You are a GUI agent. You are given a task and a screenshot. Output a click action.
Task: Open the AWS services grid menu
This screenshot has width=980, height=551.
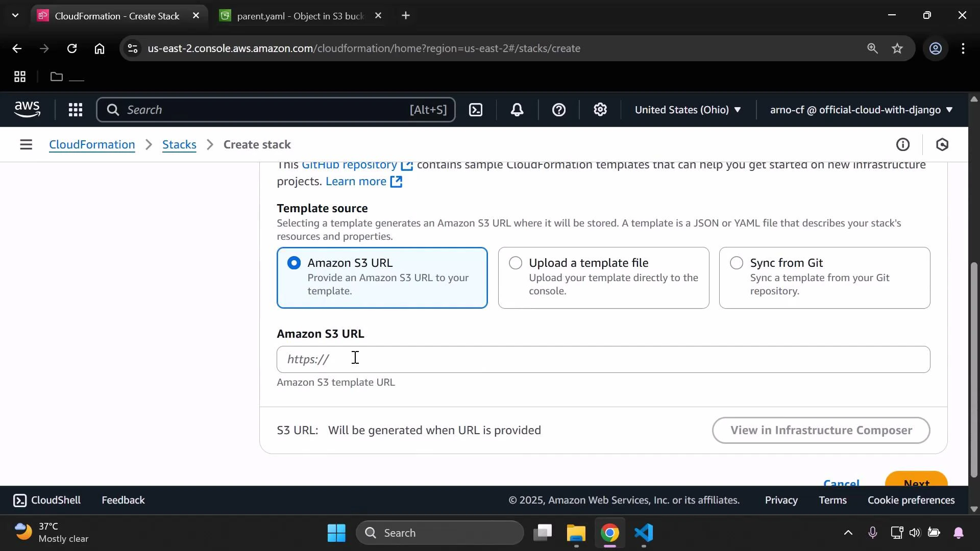75,110
